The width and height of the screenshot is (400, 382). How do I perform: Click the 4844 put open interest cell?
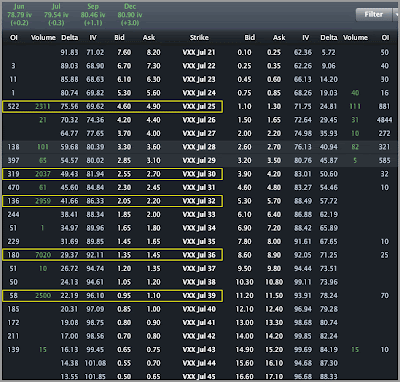[x=384, y=120]
